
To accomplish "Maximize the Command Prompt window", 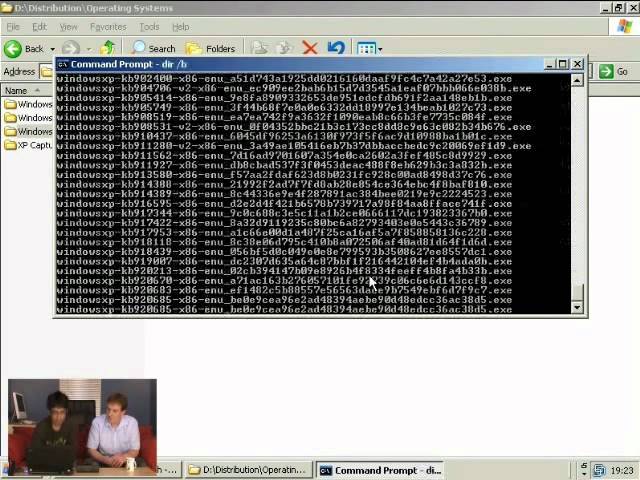I will [x=562, y=64].
